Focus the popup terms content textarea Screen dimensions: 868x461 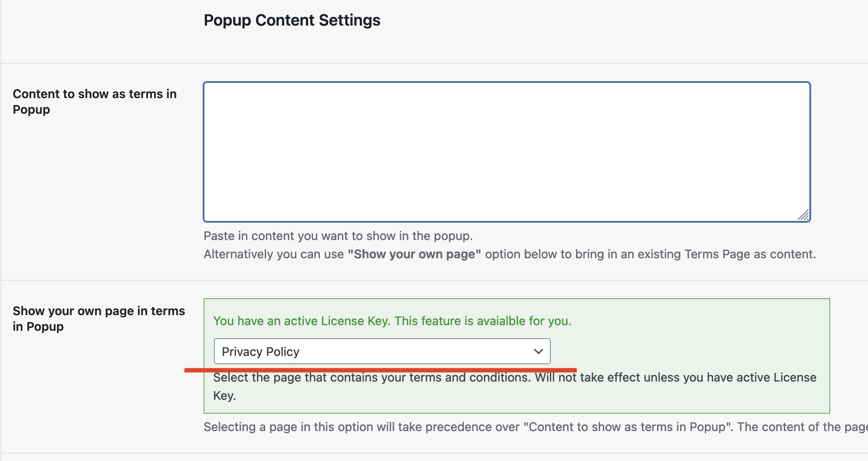pos(507,152)
